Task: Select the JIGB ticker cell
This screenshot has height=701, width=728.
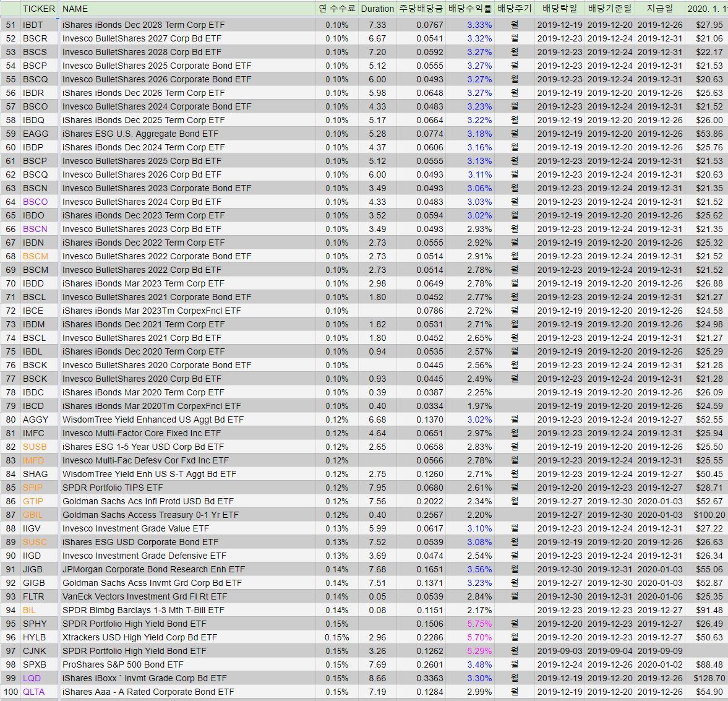Action: point(39,570)
